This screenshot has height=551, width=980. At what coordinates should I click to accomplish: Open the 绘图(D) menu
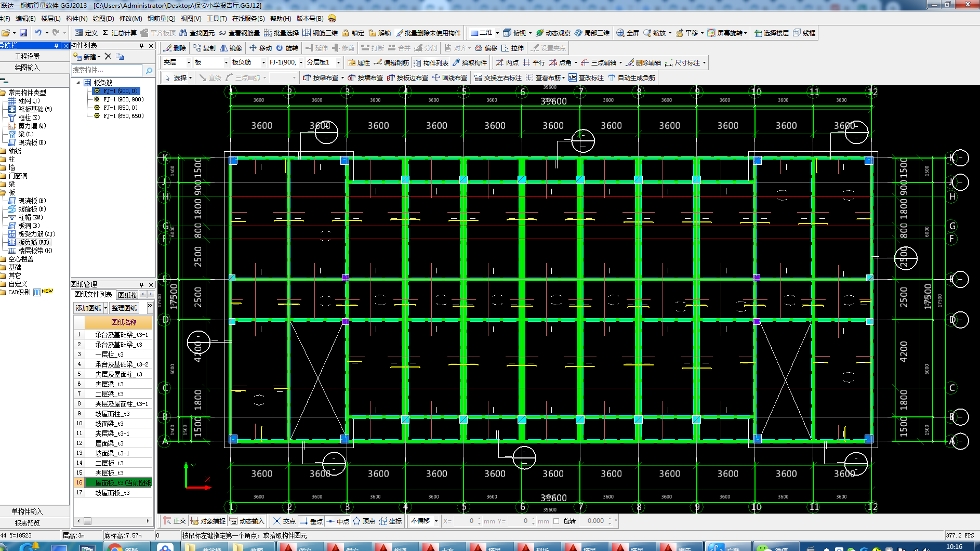(103, 18)
